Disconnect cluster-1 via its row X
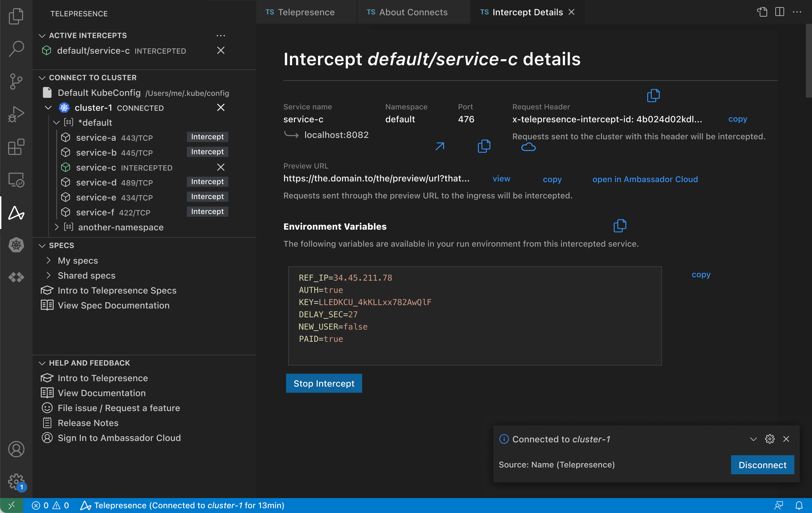This screenshot has width=812, height=513. pyautogui.click(x=221, y=107)
